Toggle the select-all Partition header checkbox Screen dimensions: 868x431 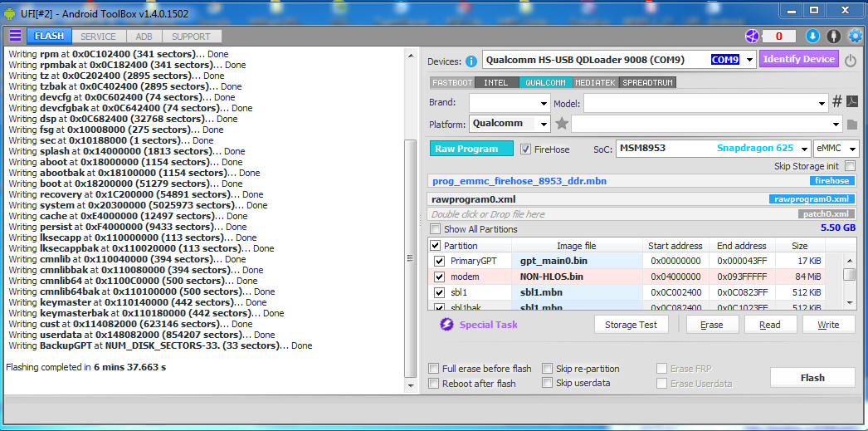click(435, 246)
